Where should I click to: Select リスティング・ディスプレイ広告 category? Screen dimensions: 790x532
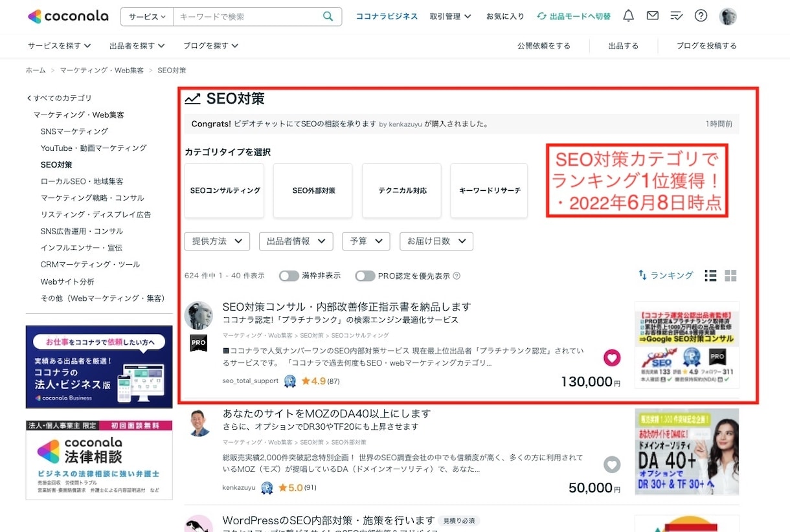click(96, 214)
